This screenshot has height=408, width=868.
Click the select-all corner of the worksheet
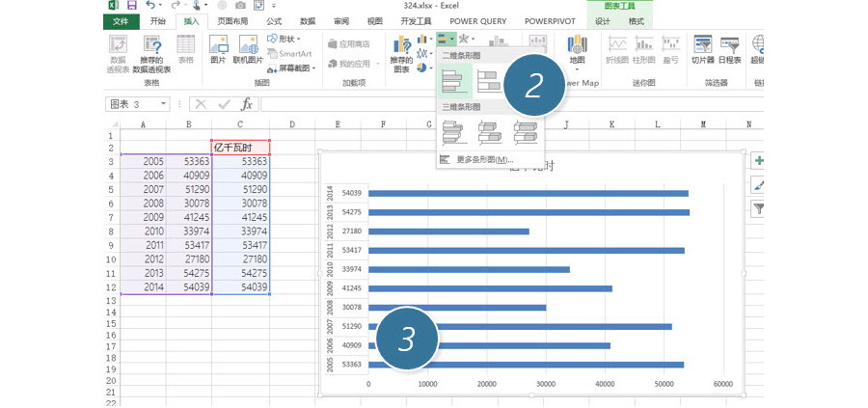point(111,125)
